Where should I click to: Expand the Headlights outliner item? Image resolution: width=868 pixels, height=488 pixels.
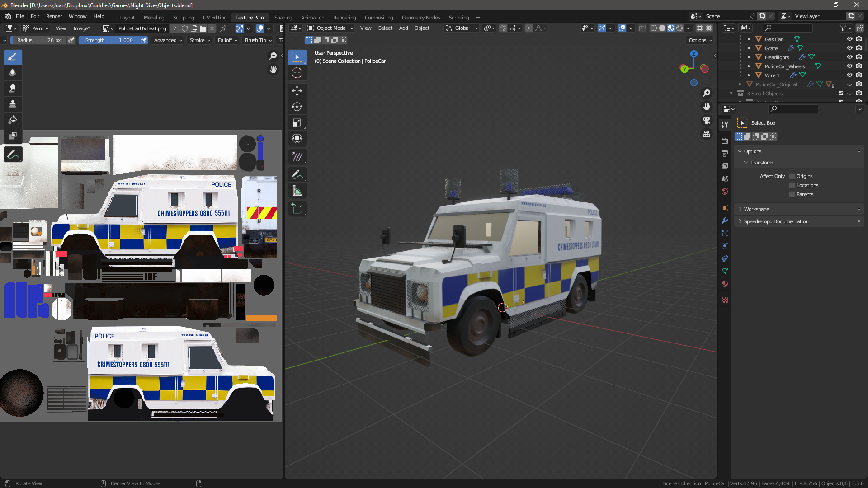(x=749, y=57)
